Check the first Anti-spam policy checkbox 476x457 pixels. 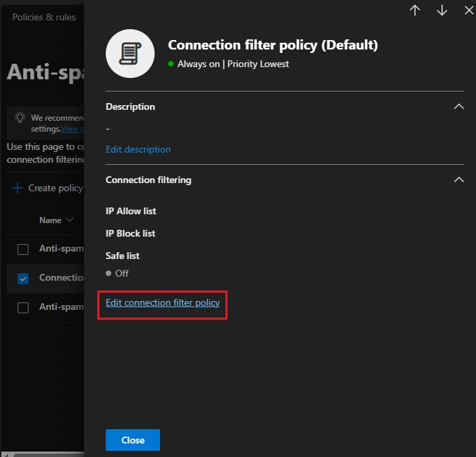click(23, 250)
